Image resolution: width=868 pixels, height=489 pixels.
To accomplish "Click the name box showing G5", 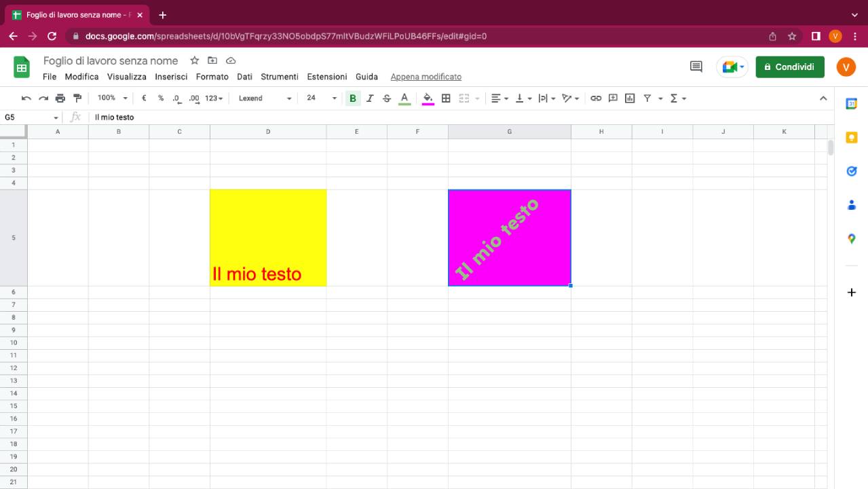I will [31, 117].
